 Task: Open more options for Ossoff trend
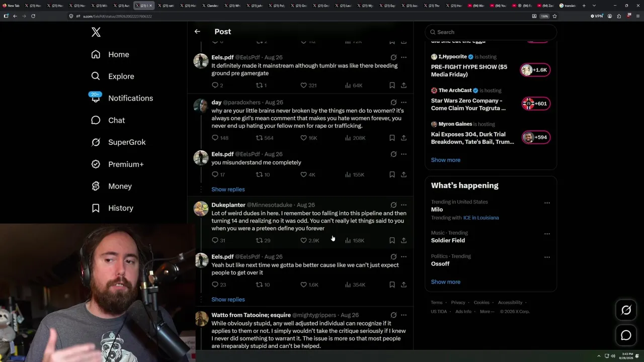point(547,257)
